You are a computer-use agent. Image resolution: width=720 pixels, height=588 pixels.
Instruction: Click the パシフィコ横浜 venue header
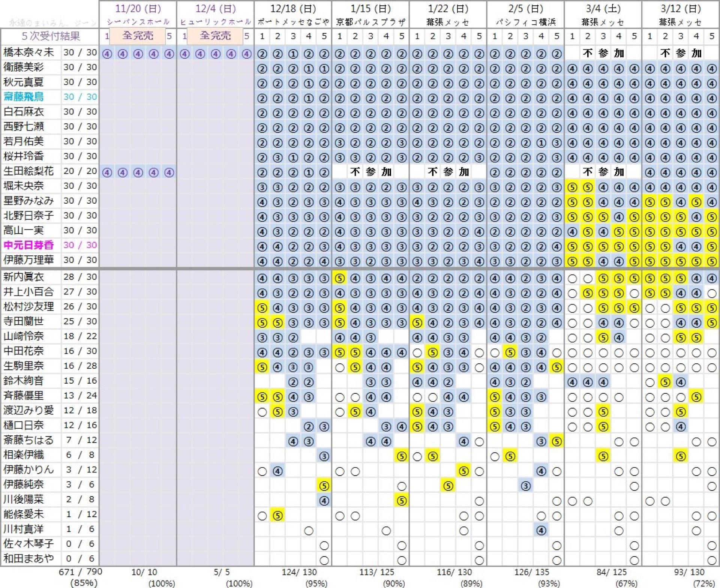[x=525, y=22]
